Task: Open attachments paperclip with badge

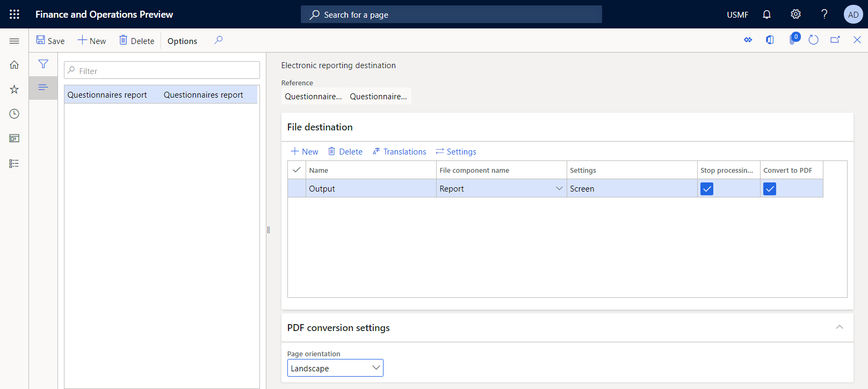Action: click(x=793, y=39)
